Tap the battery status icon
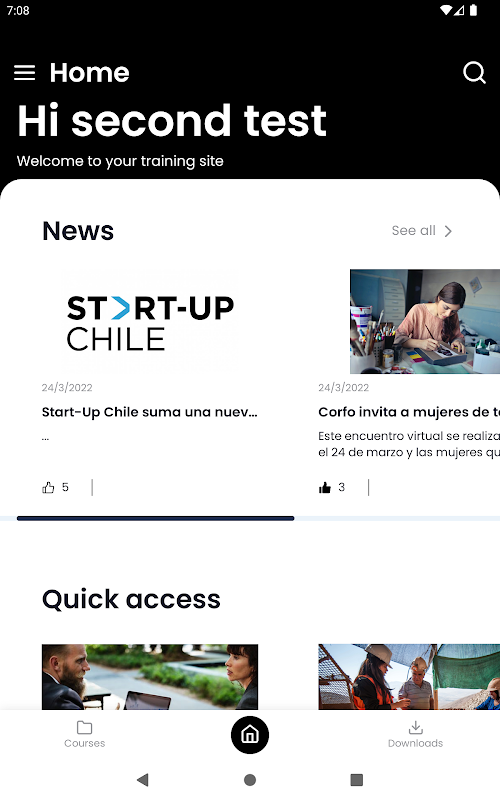Screen dimensions: 500x800 pos(473,10)
